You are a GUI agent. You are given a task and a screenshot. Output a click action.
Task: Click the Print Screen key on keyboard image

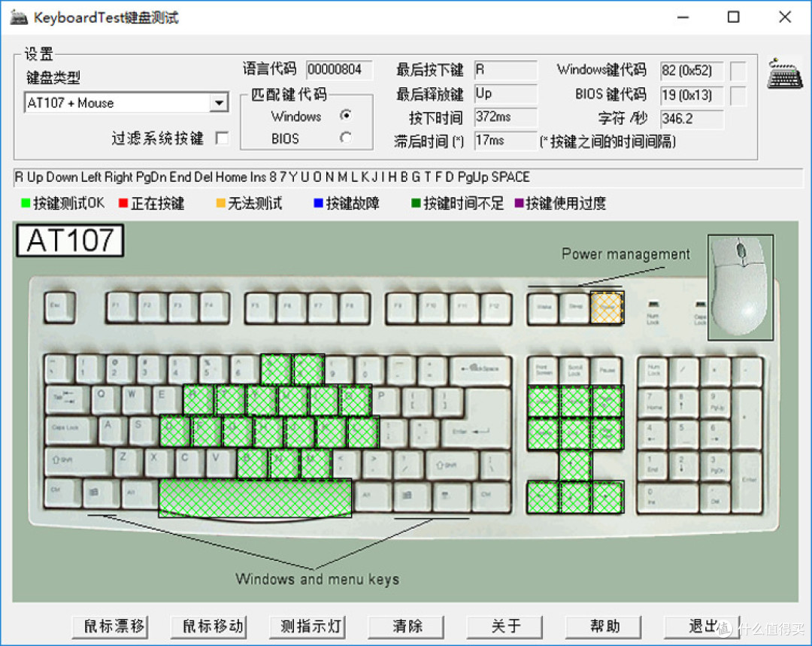click(x=544, y=370)
